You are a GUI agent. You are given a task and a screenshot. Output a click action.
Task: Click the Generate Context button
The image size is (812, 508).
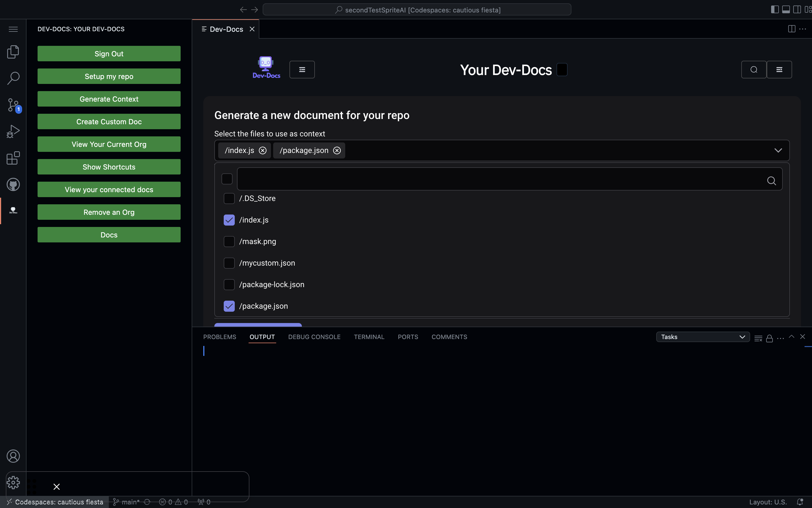tap(109, 99)
